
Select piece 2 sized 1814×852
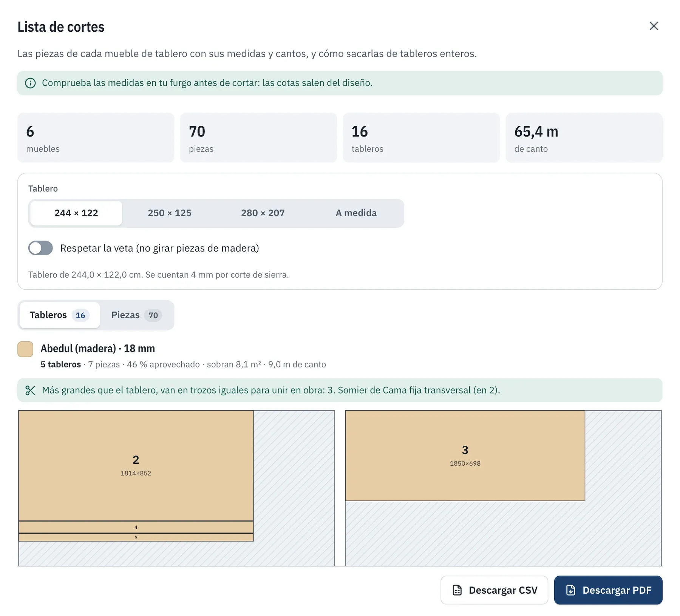pos(136,466)
